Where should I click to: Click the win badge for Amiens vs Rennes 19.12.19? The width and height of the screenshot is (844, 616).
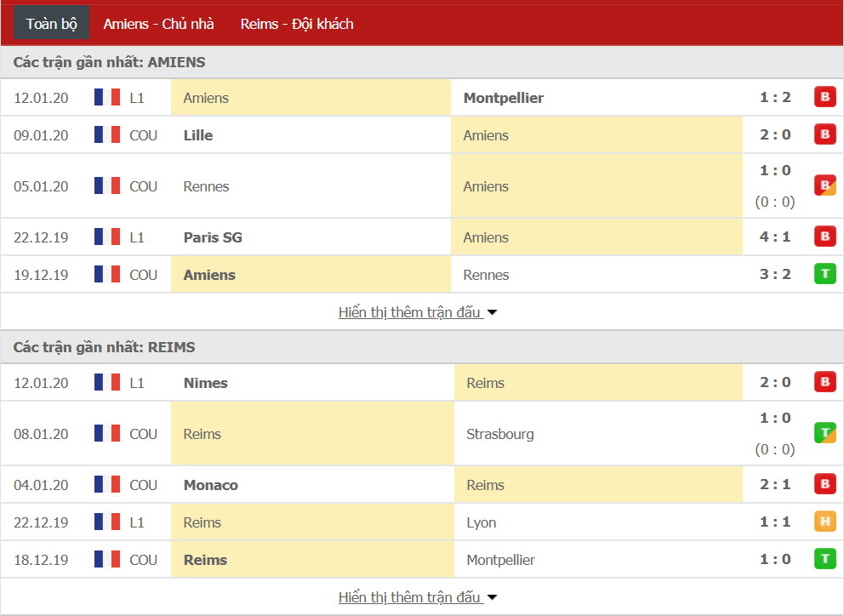point(824,273)
